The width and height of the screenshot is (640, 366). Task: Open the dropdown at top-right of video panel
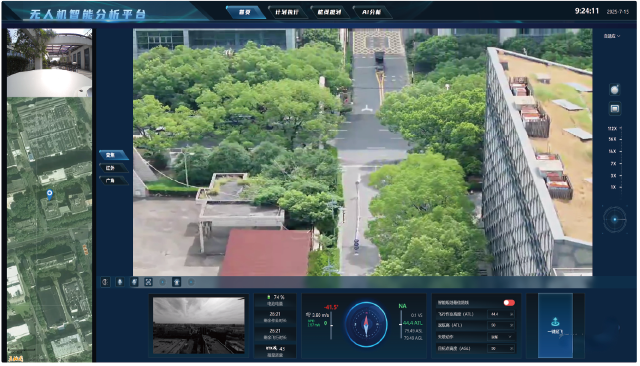tap(612, 36)
